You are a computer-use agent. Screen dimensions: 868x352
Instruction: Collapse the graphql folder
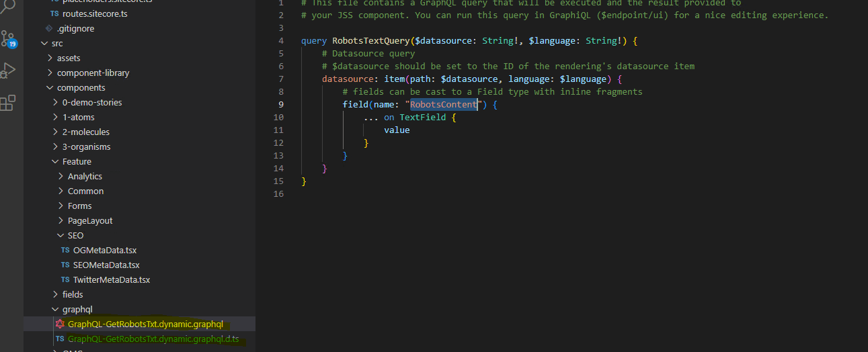[x=55, y=309]
